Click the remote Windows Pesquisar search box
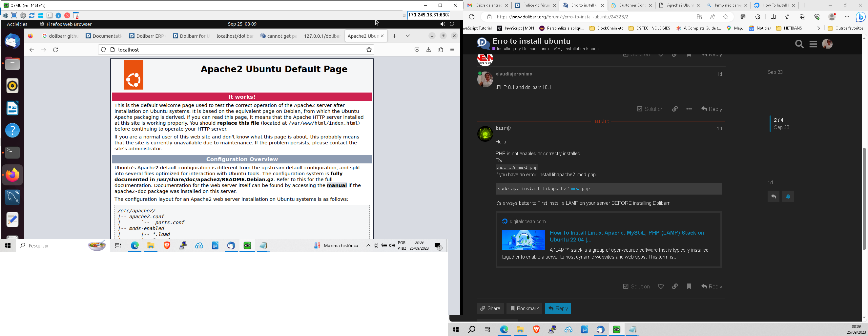 63,246
